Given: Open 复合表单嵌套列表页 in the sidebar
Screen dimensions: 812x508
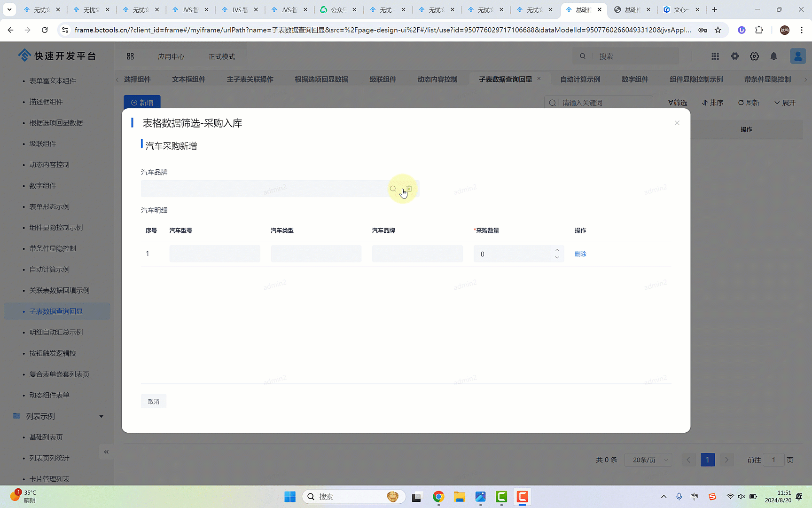Looking at the screenshot, I should coord(59,374).
